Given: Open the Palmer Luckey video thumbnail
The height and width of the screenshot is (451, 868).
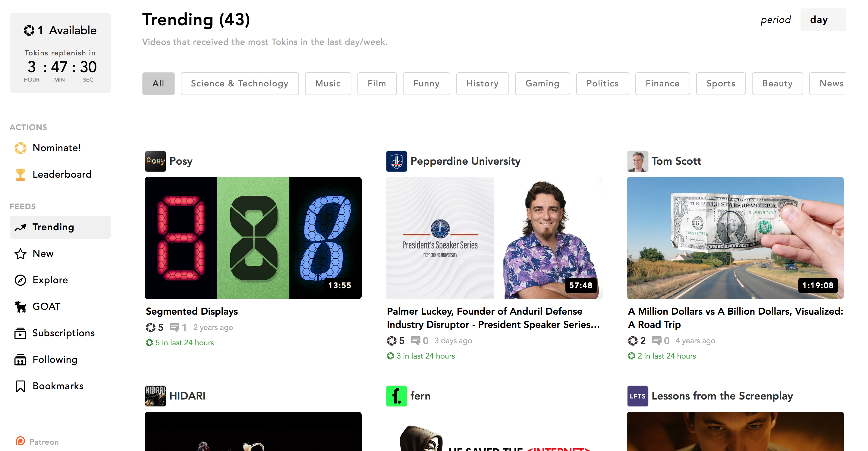Looking at the screenshot, I should [494, 238].
